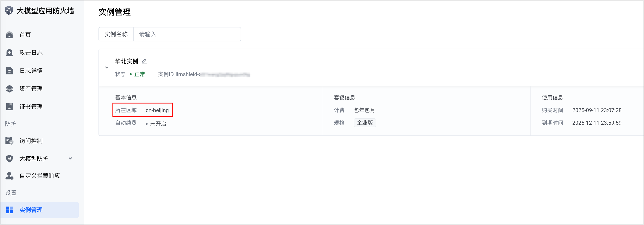Image resolution: width=644 pixels, height=225 pixels.
Task: Click expiry time 2025-12-11 23:59:59
Action: [x=597, y=123]
